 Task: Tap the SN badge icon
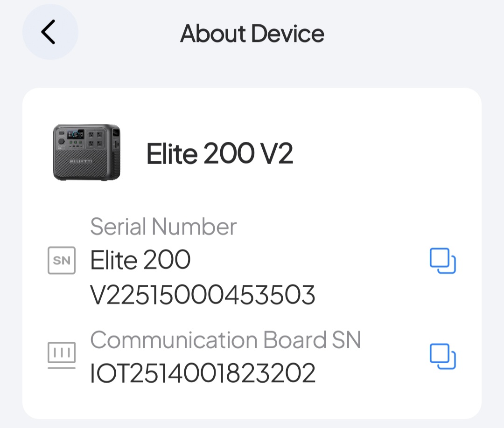click(62, 261)
